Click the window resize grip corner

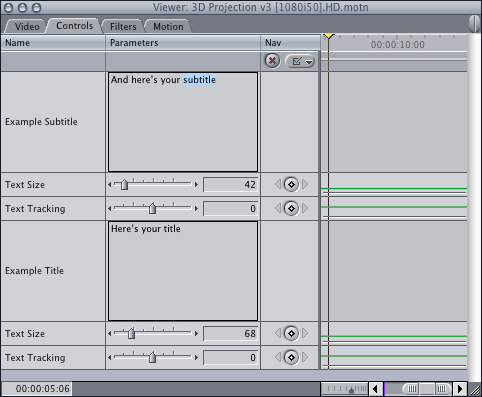(x=475, y=389)
